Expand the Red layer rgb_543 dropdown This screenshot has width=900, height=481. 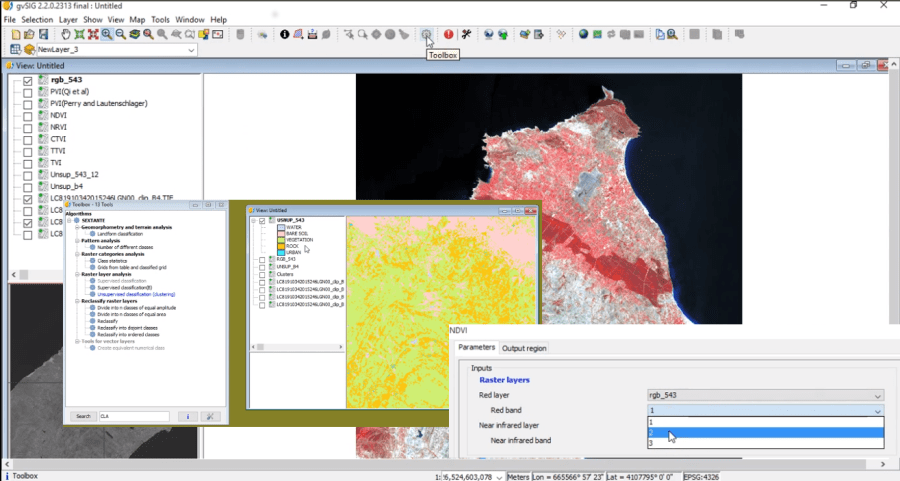coord(877,396)
